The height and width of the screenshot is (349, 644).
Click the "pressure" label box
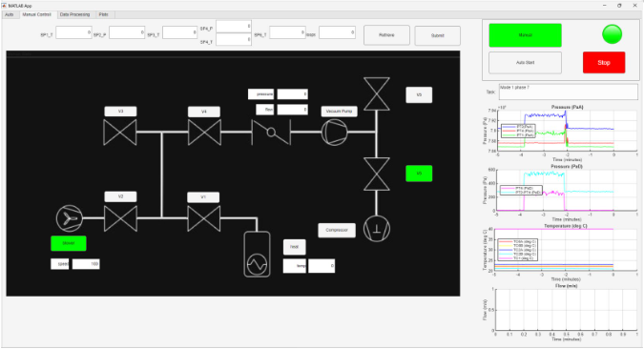click(x=260, y=94)
